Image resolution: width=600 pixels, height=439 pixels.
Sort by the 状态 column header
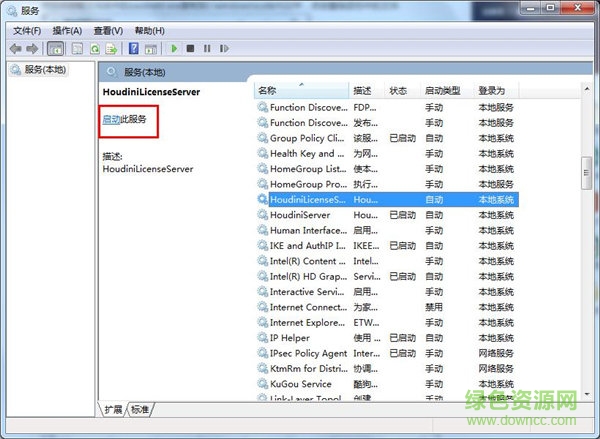pyautogui.click(x=402, y=90)
